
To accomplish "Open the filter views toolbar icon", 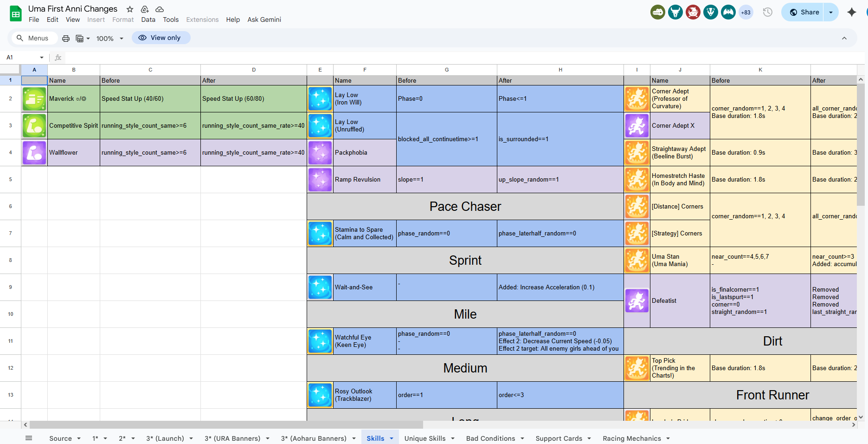I will (x=82, y=38).
